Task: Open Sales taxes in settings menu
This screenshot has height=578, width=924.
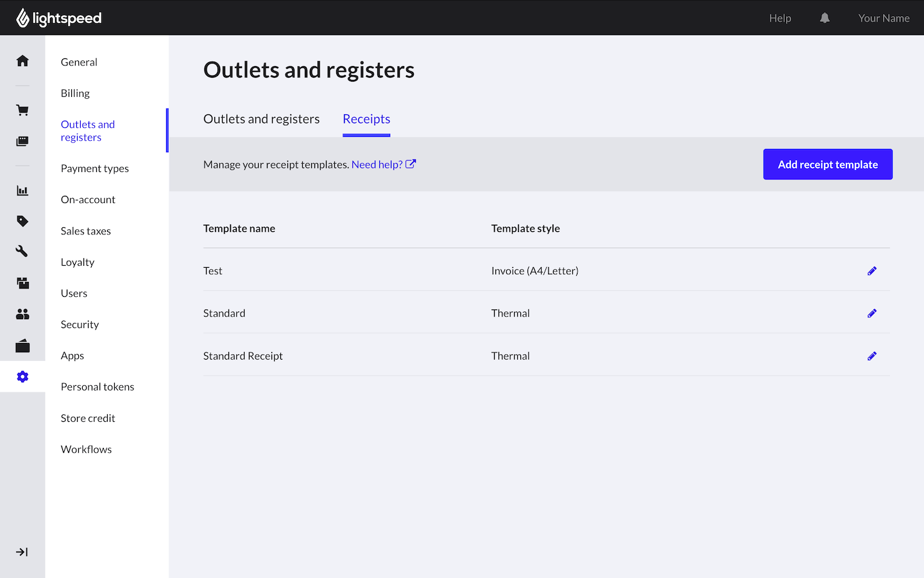Action: (x=86, y=231)
